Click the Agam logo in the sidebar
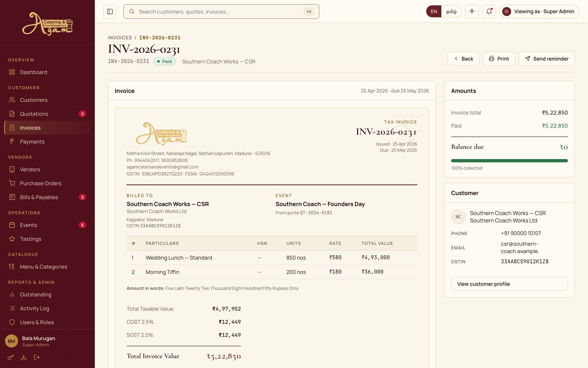Viewport: 588px width, 368px height. click(x=47, y=24)
